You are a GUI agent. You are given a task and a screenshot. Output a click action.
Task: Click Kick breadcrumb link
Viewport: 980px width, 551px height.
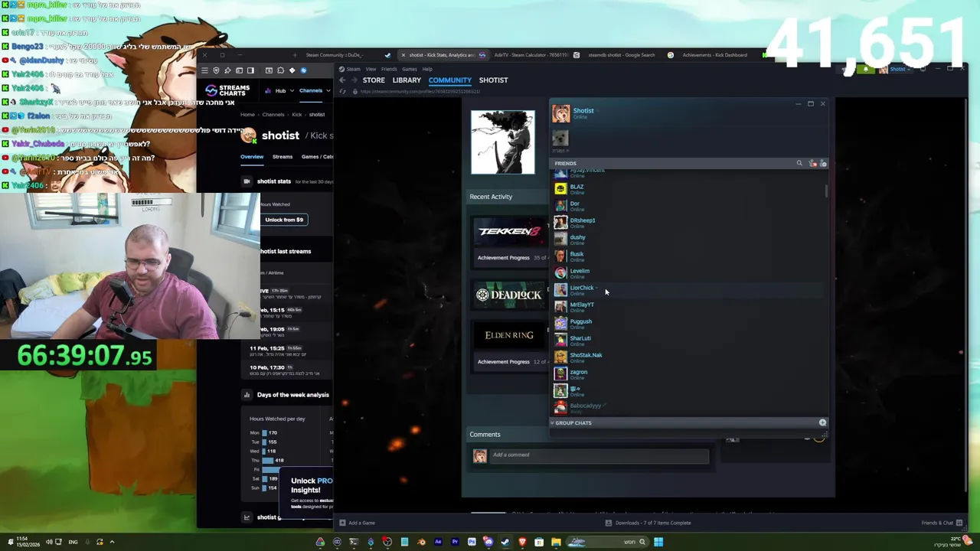pos(296,115)
